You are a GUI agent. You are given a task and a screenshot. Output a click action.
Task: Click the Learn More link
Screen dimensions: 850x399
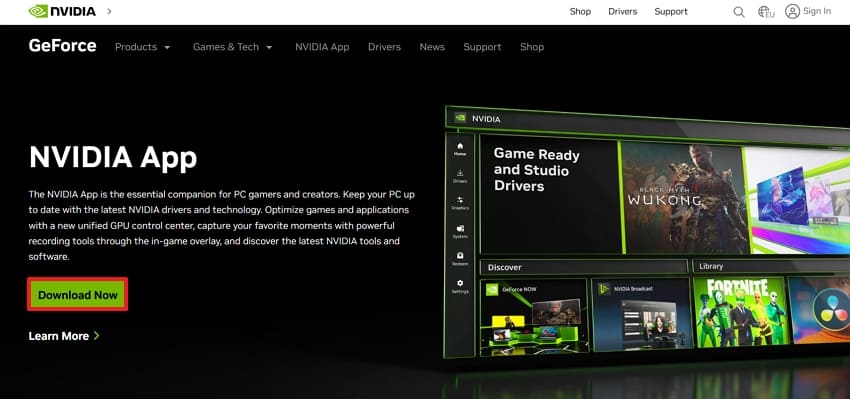coord(59,336)
